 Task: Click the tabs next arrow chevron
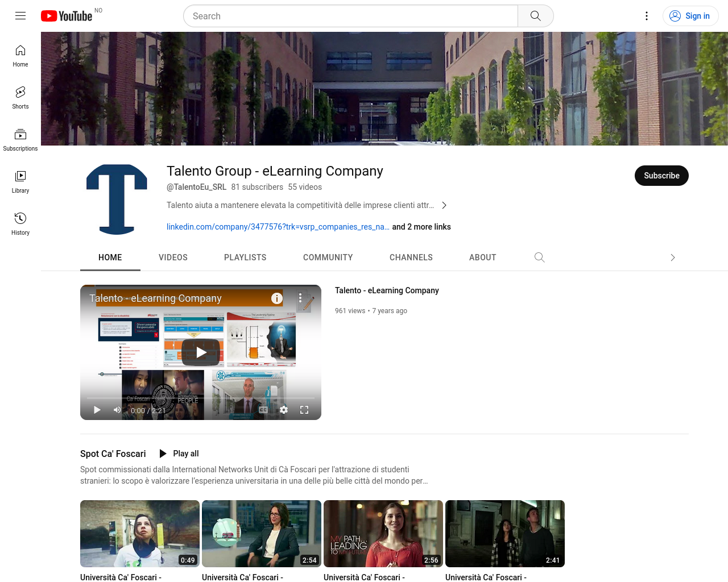673,257
